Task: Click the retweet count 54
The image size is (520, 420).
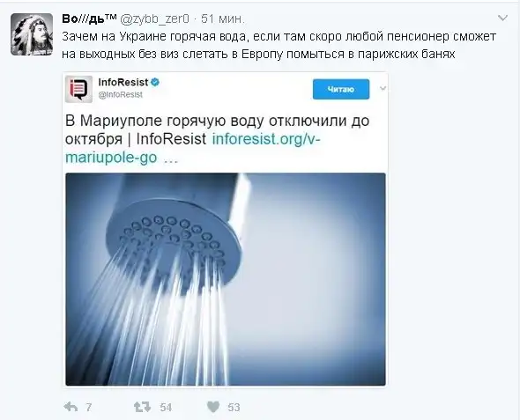Action: pyautogui.click(x=166, y=407)
